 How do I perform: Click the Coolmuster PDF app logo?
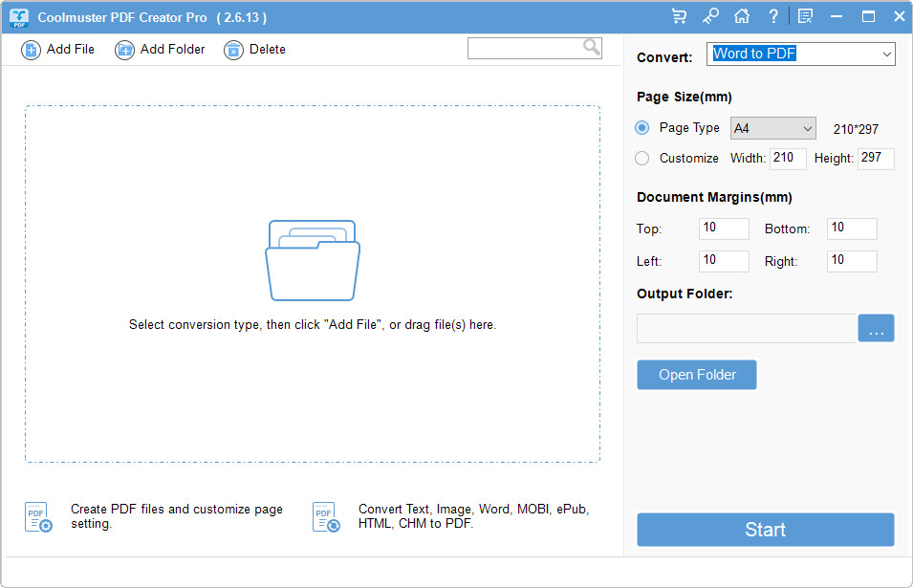tap(18, 17)
